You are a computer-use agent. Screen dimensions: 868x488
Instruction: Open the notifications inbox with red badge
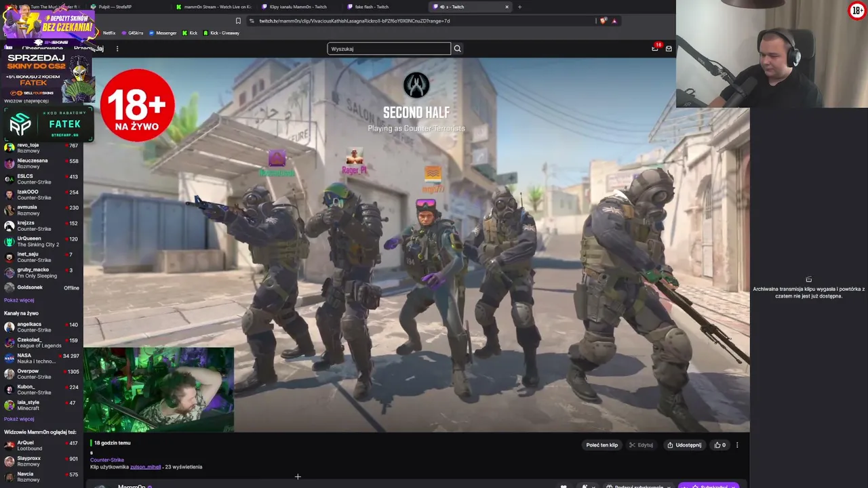click(655, 48)
